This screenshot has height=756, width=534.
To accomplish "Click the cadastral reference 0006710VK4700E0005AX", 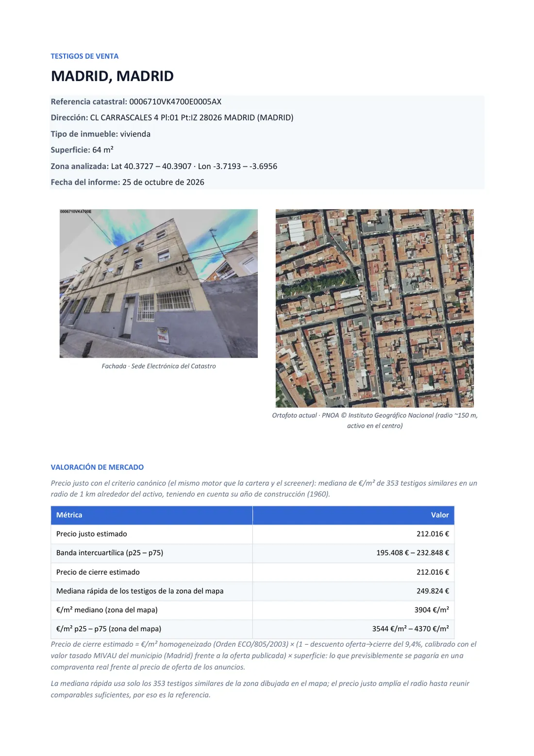I will coord(175,102).
